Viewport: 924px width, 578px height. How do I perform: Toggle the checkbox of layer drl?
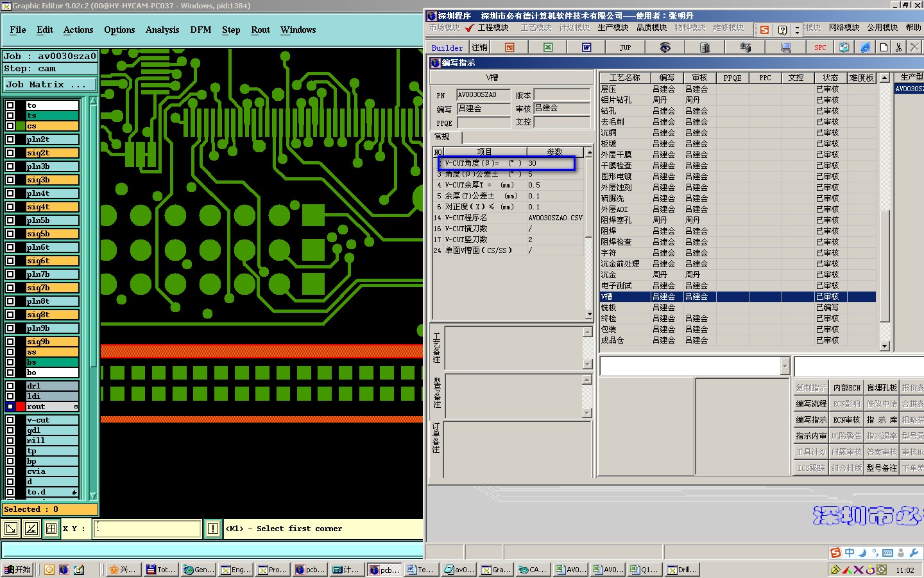point(10,386)
